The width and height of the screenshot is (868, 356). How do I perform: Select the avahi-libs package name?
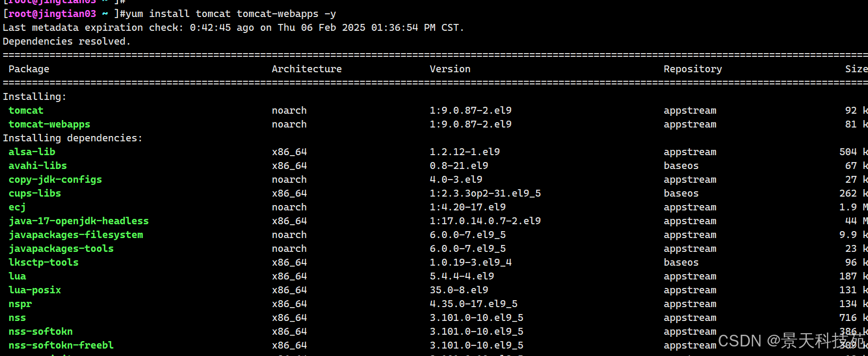pos(38,166)
